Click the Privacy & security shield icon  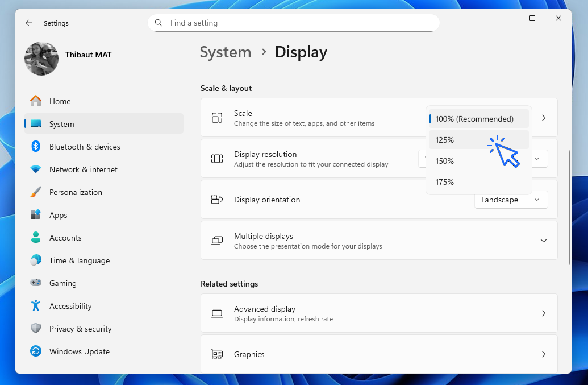pos(36,329)
